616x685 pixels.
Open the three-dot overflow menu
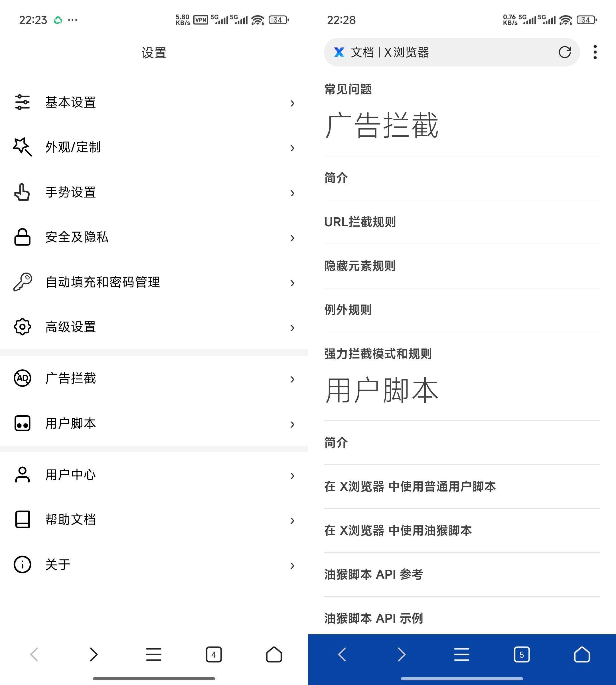595,52
